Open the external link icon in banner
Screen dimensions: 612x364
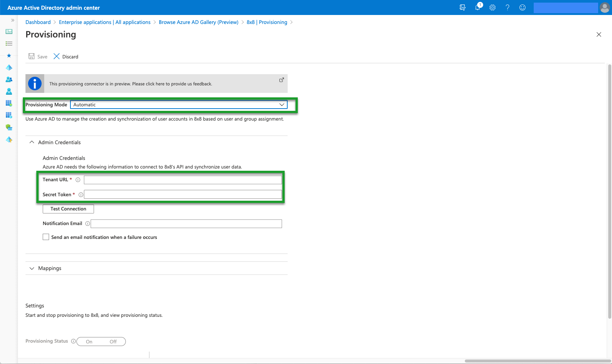coord(282,80)
